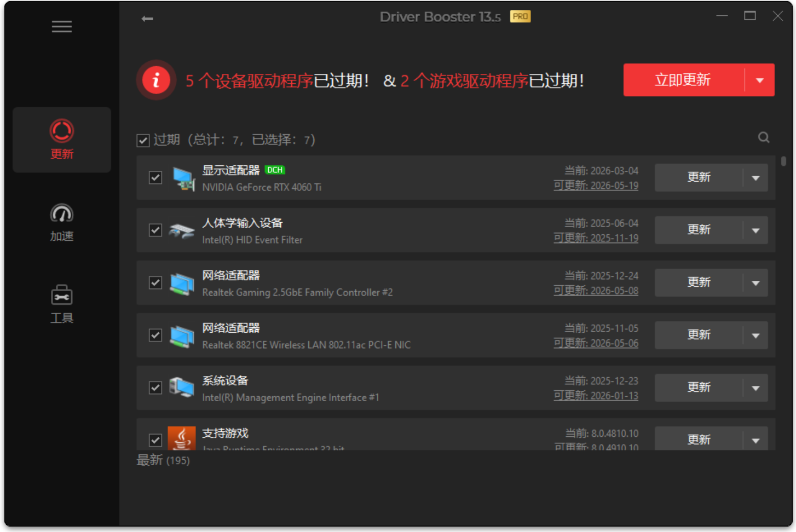
Task: Open the 可更新: 2026-05-08 link
Action: pyautogui.click(x=596, y=291)
